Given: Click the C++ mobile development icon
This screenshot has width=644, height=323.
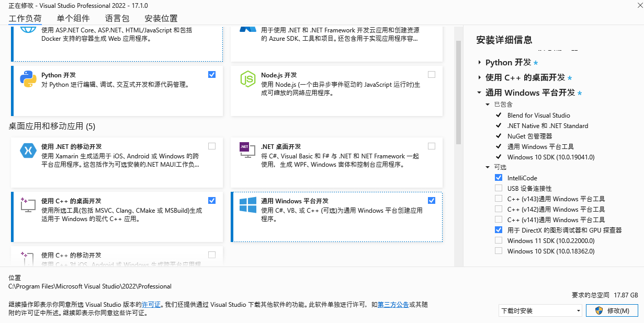Looking at the screenshot, I should click(28, 259).
